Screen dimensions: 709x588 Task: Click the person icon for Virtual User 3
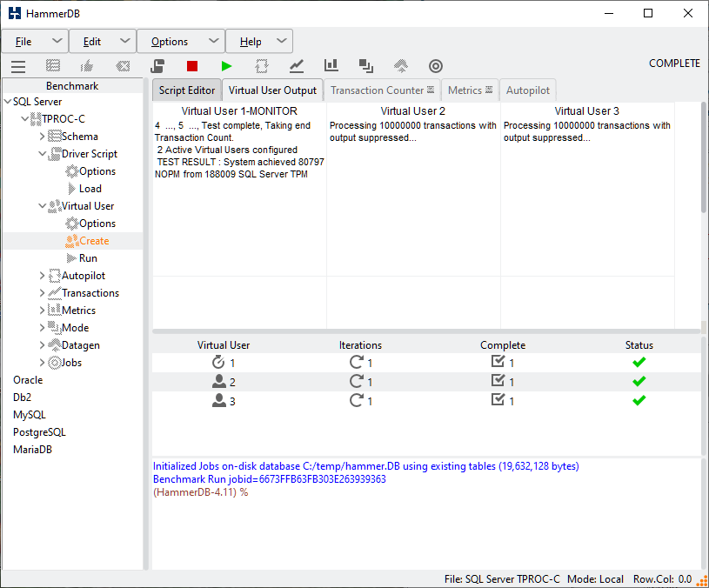[x=219, y=400]
